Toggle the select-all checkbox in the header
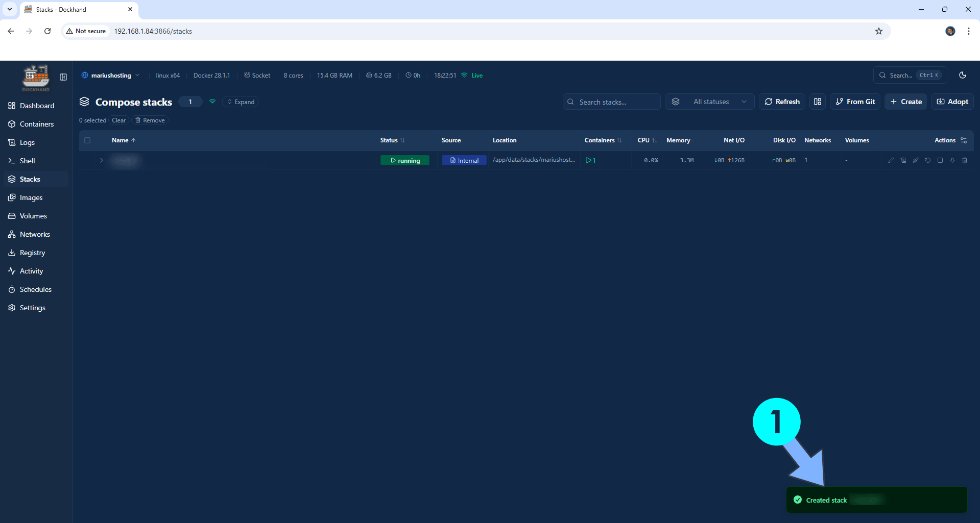The height and width of the screenshot is (523, 980). tap(87, 140)
